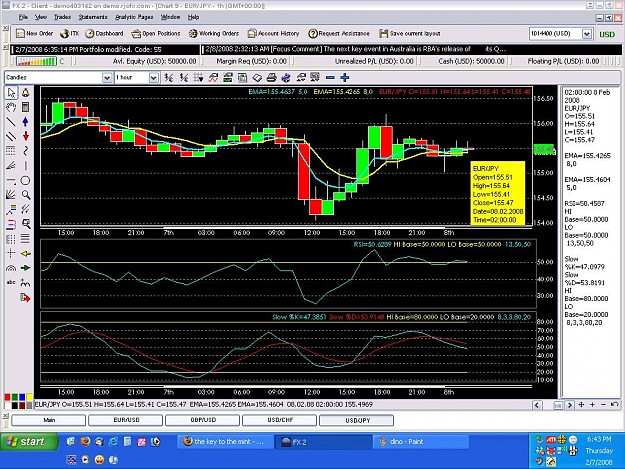Viewport: 625px width, 469px height.
Task: Click the New Order button
Action: 34,33
